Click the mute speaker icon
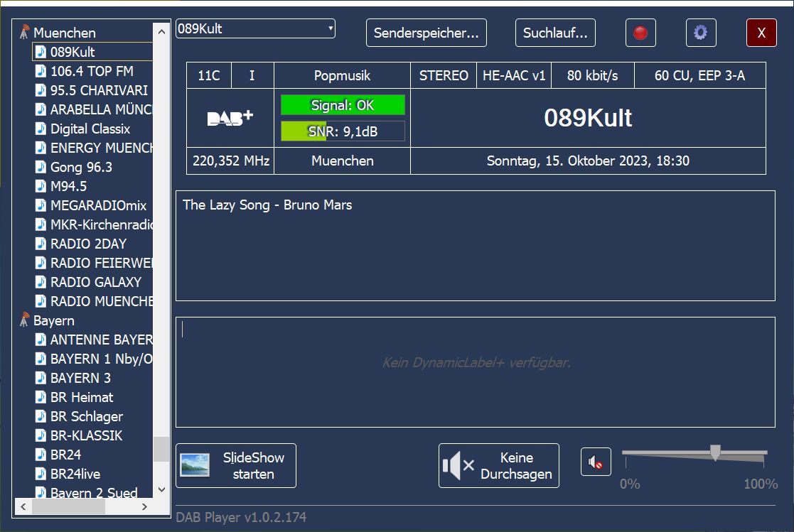The width and height of the screenshot is (794, 532). click(596, 462)
